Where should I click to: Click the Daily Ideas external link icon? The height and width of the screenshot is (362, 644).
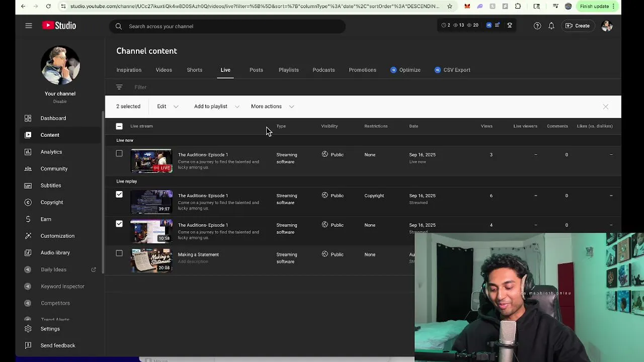point(94,269)
